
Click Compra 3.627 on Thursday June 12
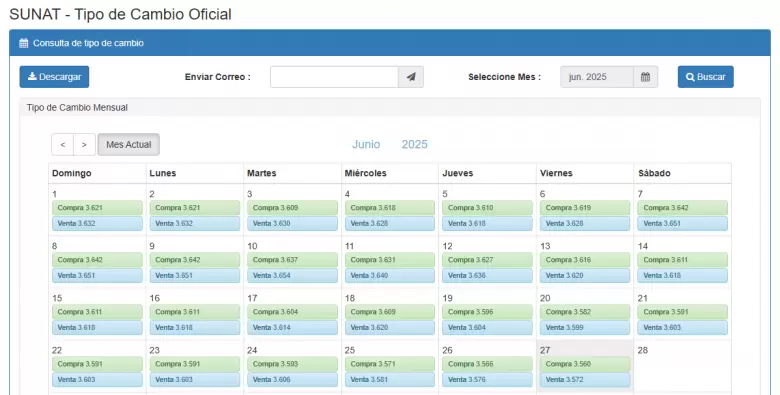(488, 260)
